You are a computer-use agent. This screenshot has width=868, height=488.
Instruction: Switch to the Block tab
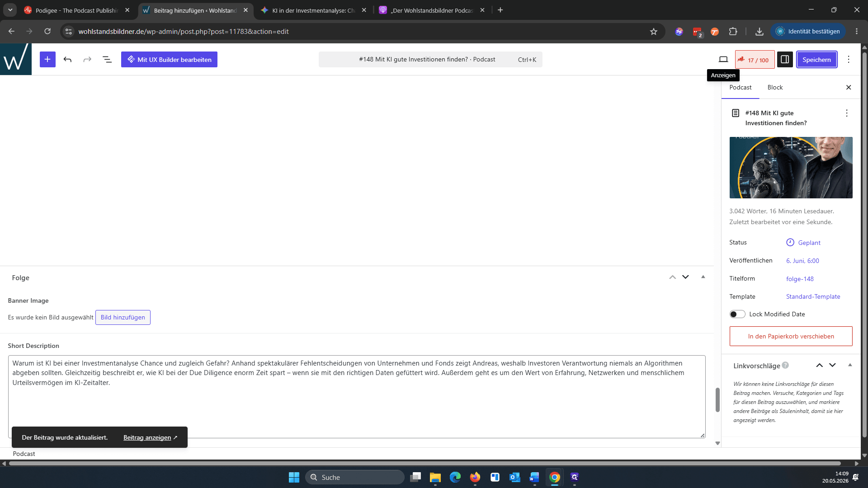[x=775, y=87]
